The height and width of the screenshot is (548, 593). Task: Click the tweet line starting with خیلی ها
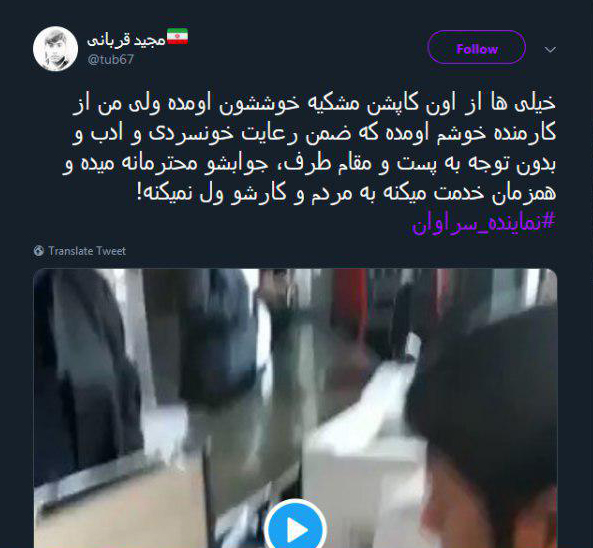tap(314, 104)
